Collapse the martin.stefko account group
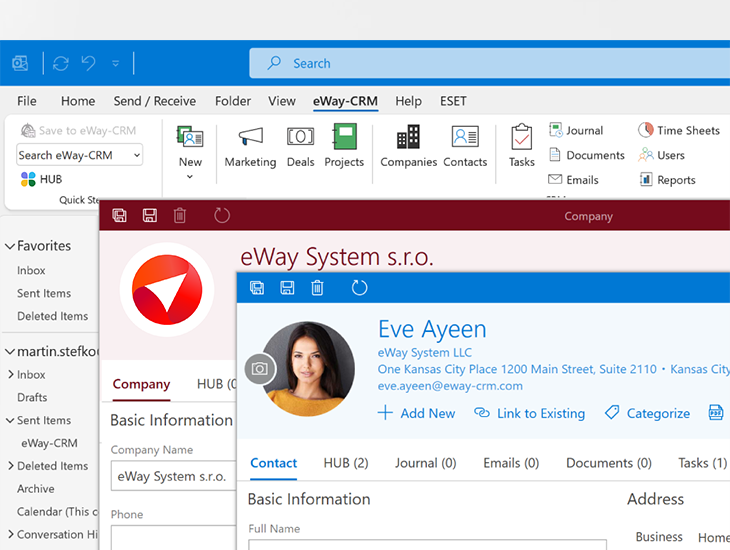This screenshot has height=550, width=730. (x=10, y=352)
